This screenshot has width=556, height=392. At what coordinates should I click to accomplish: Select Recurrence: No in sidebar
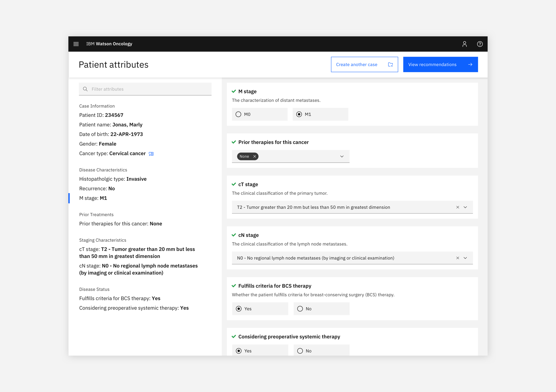(97, 188)
